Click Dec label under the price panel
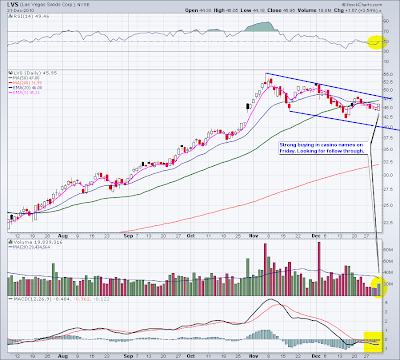400x360 pixels. click(316, 236)
